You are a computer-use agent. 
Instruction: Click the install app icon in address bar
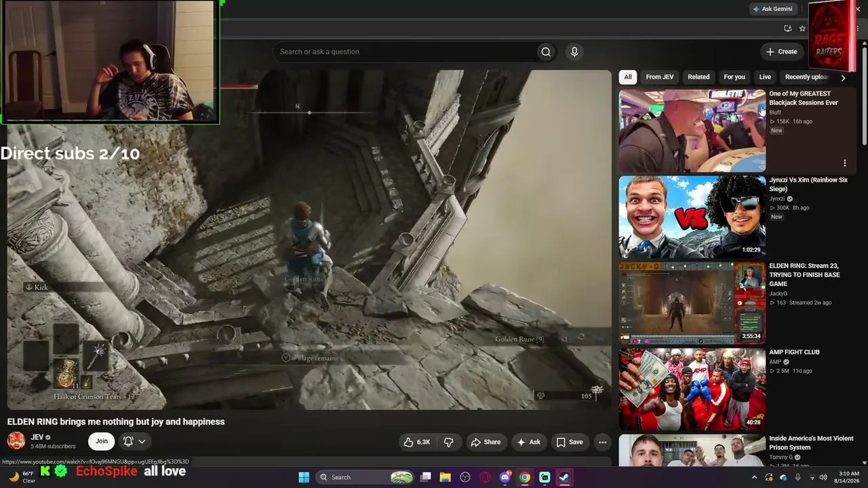787,28
